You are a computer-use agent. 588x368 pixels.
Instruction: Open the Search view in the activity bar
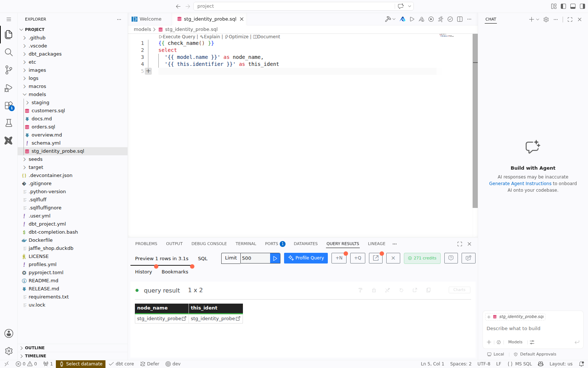point(9,52)
